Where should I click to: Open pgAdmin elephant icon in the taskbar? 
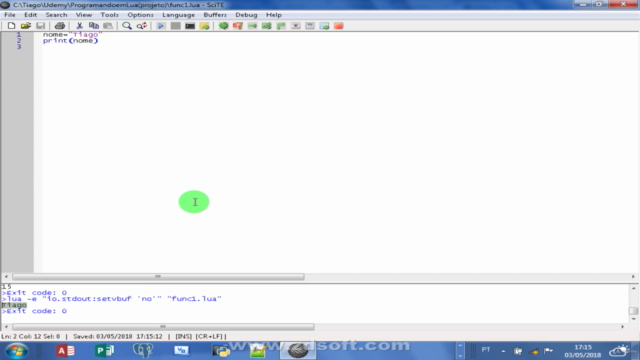[143, 351]
